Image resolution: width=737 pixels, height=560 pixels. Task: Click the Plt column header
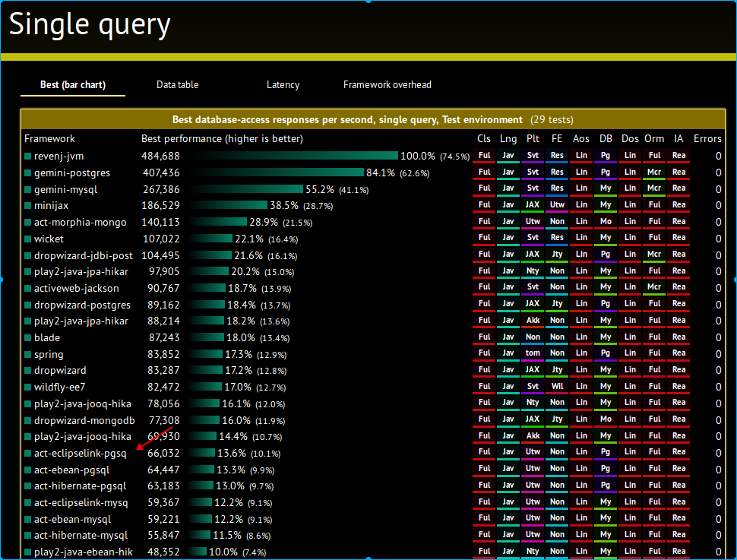[533, 139]
